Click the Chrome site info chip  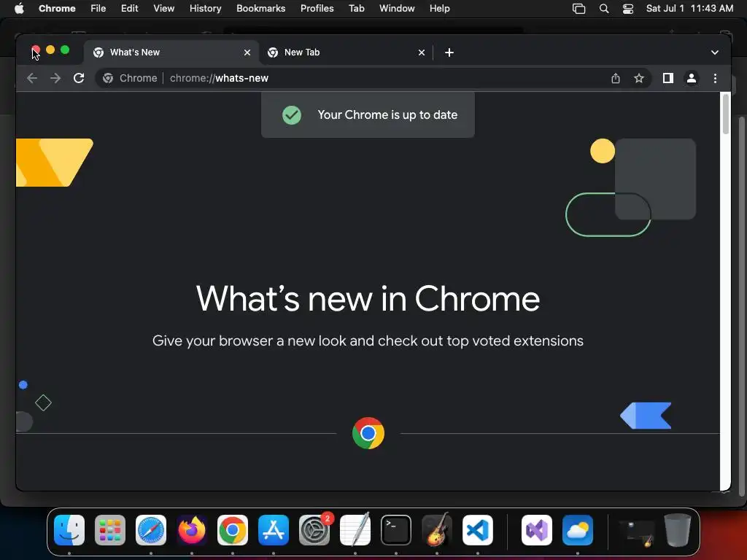130,78
